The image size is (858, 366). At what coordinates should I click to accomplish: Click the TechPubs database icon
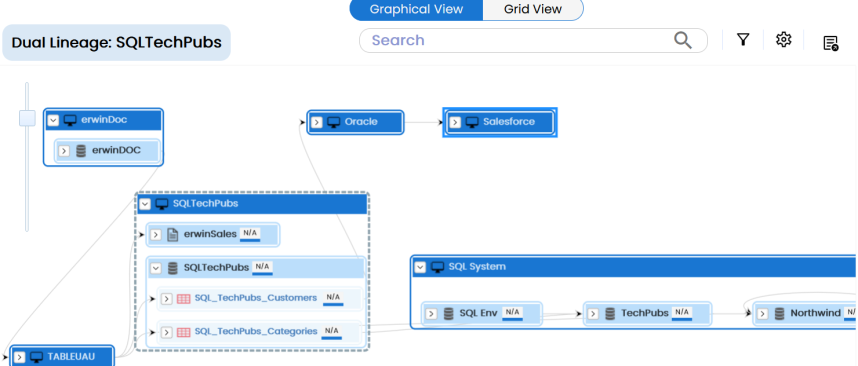click(x=610, y=314)
